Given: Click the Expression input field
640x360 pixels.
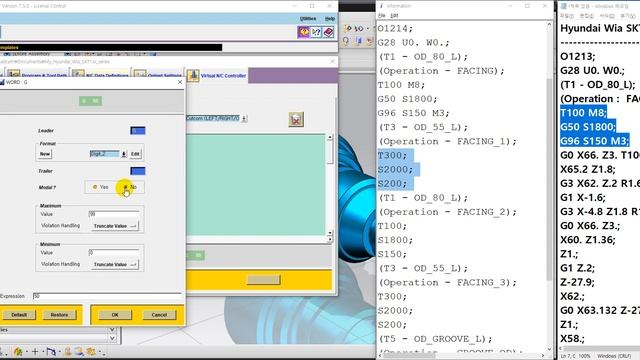Looking at the screenshot, I should pos(107,296).
